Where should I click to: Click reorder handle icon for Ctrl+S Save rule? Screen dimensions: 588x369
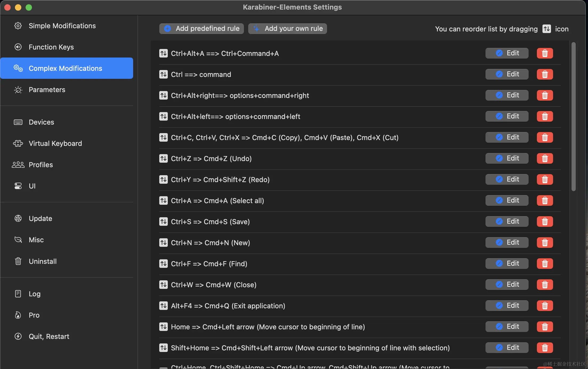pos(163,222)
